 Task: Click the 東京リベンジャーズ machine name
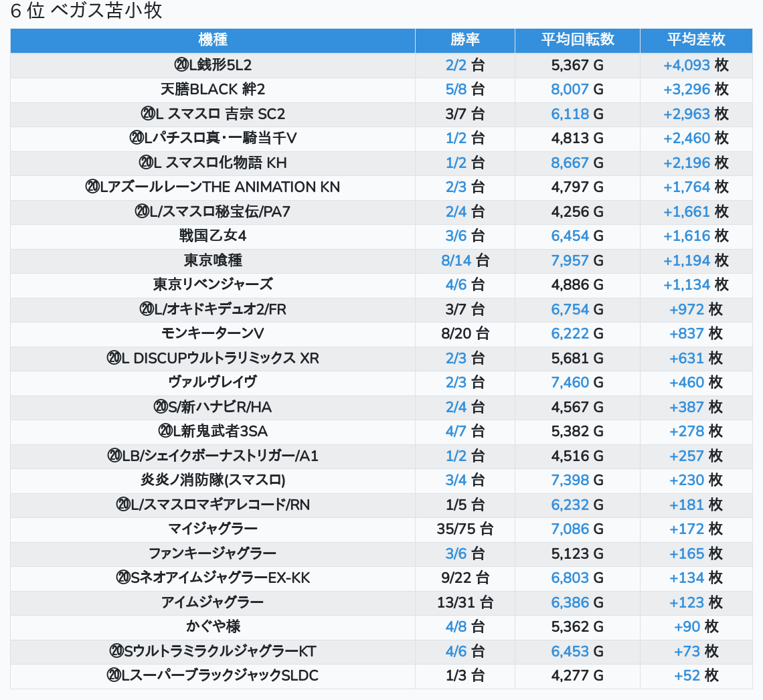[213, 284]
